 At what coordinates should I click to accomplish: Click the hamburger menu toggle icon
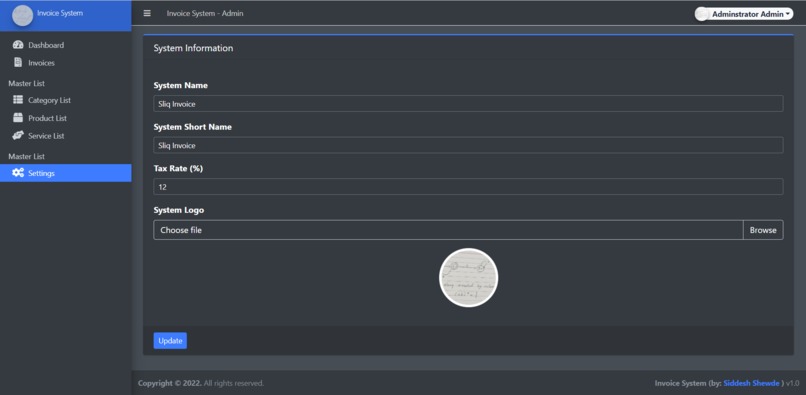click(147, 13)
